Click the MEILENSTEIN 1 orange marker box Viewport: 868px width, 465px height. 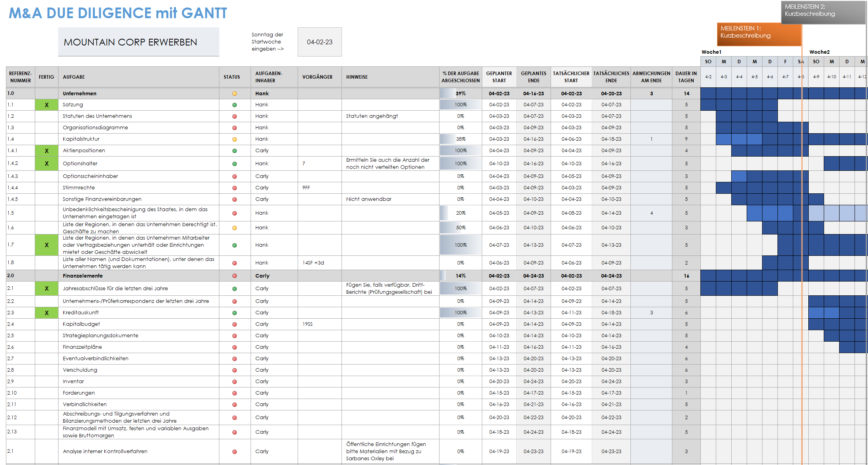click(759, 34)
